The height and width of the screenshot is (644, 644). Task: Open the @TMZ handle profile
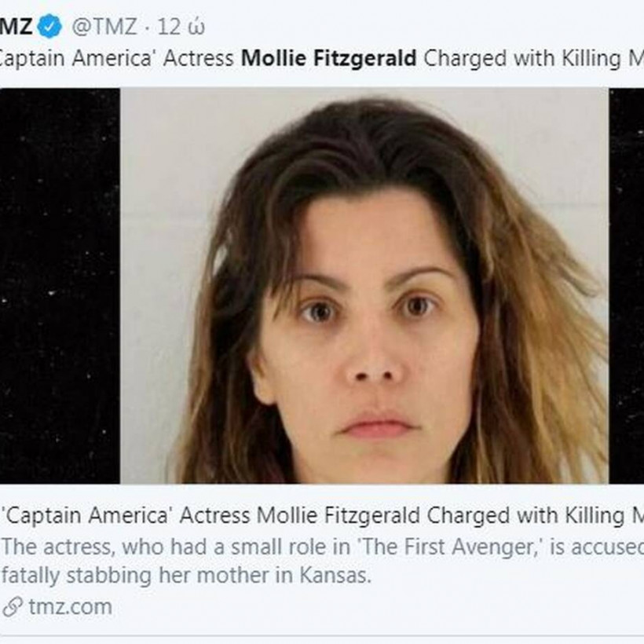(x=104, y=27)
